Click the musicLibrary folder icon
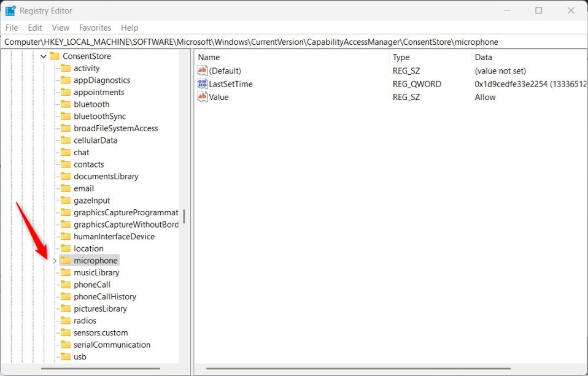 pos(66,272)
